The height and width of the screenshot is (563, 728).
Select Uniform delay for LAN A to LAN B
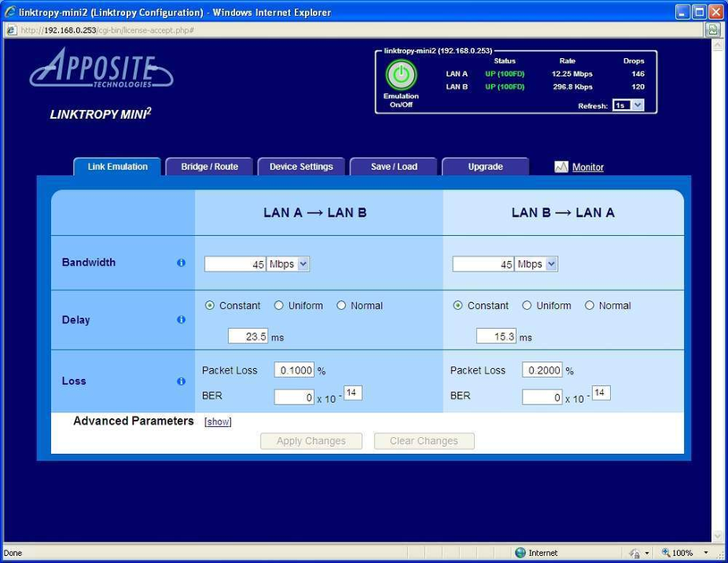pos(279,305)
